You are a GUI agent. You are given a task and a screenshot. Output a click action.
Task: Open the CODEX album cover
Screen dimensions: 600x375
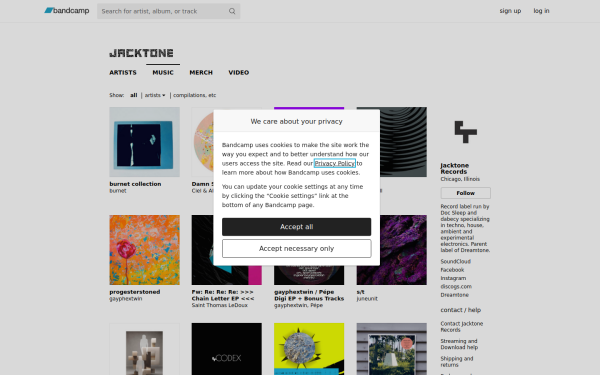227,349
